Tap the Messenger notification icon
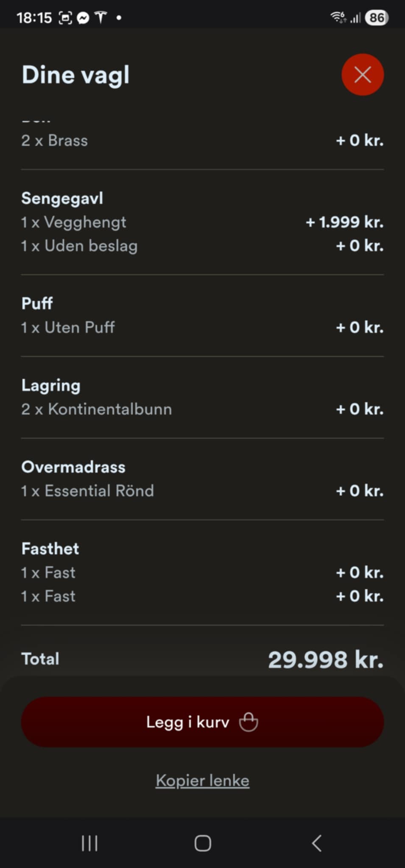This screenshot has height=868, width=405. pyautogui.click(x=83, y=18)
